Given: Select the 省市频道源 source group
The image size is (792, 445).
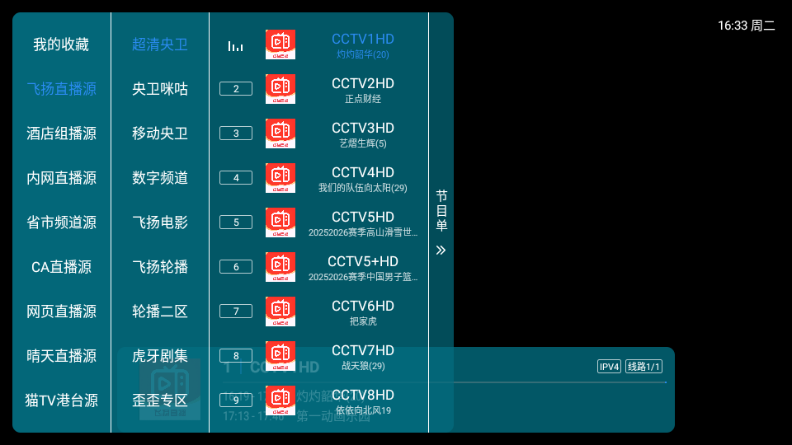Looking at the screenshot, I should click(x=61, y=222).
